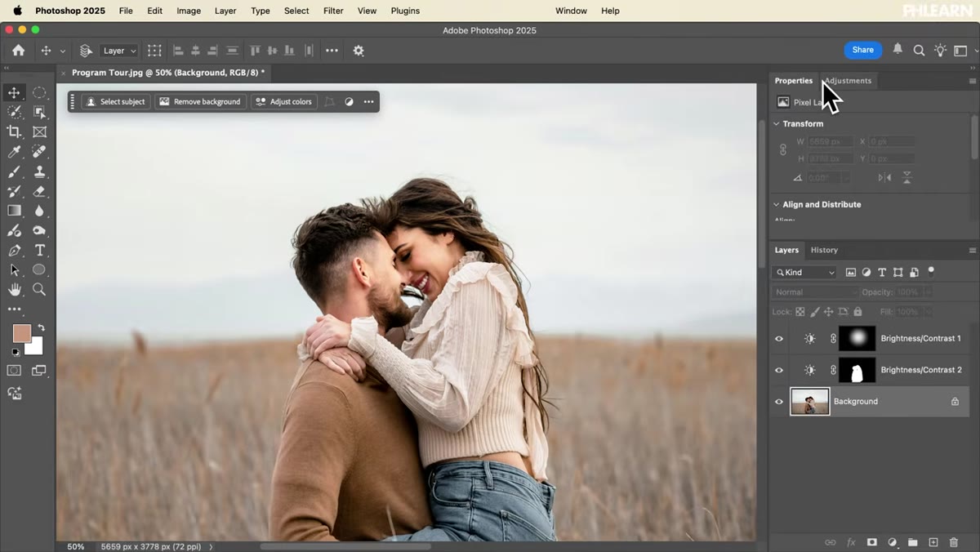980x552 pixels.
Task: Open the Window menu
Action: point(571,11)
